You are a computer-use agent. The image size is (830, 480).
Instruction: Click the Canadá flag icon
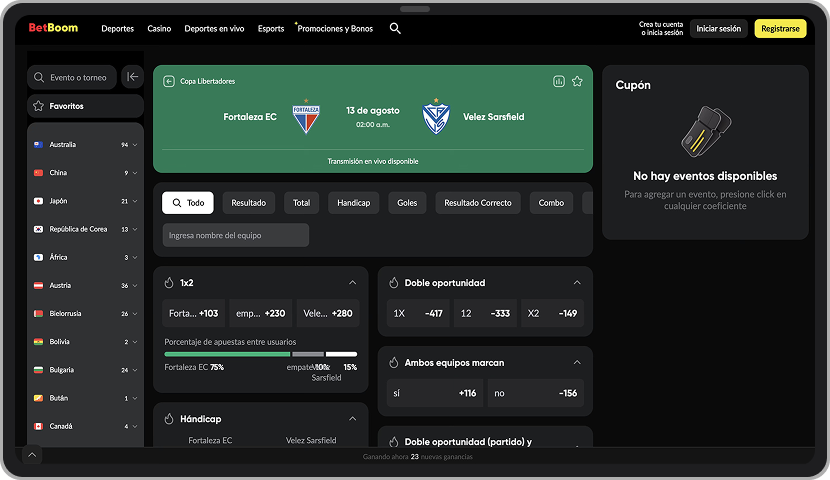click(x=38, y=426)
